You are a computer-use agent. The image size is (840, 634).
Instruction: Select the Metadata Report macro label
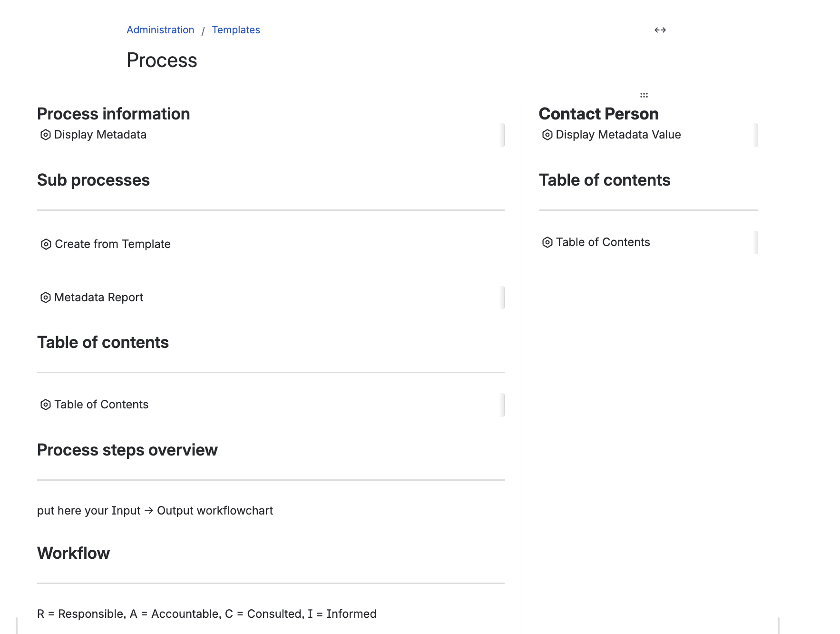click(98, 298)
